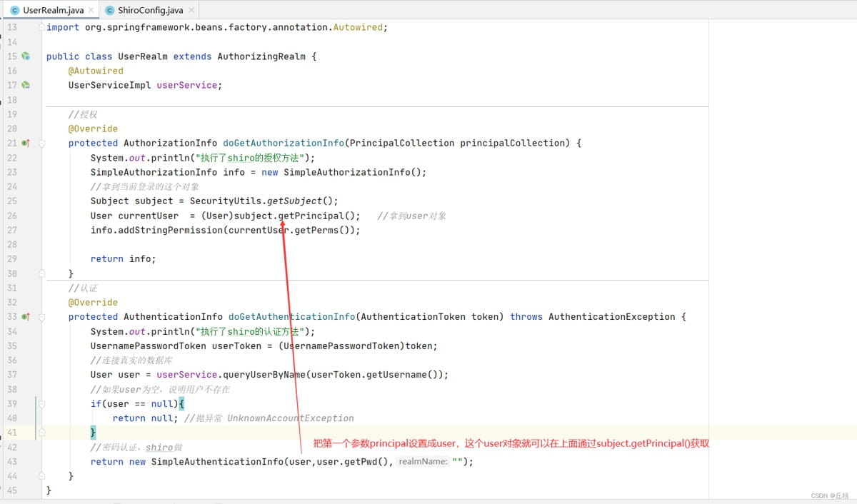The width and height of the screenshot is (857, 504).
Task: Click the AuthorizingRealm superclass name
Action: point(261,56)
